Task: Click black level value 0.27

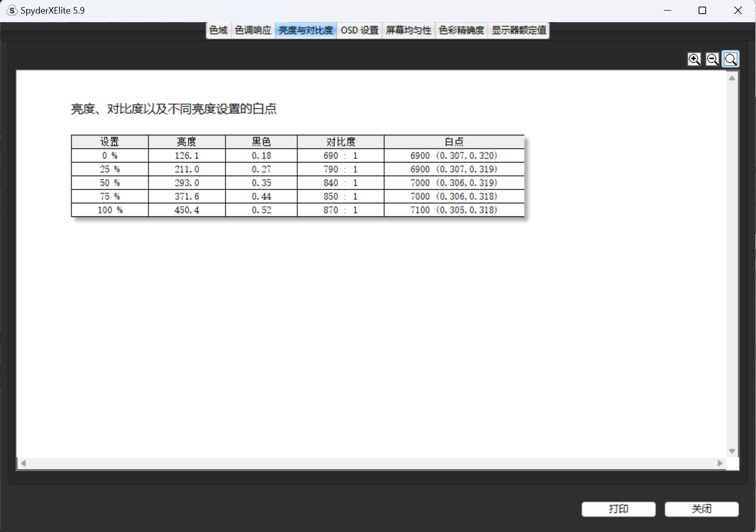Action: point(261,169)
